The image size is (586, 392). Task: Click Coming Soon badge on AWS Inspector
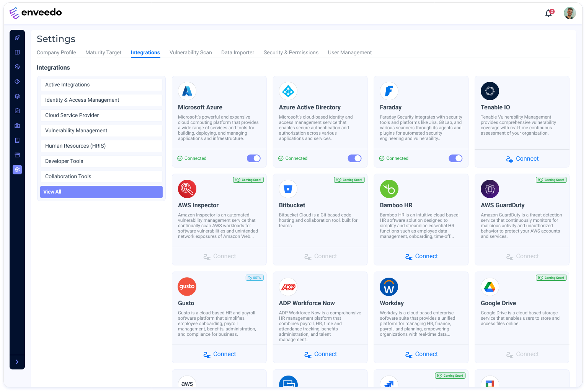tap(248, 180)
